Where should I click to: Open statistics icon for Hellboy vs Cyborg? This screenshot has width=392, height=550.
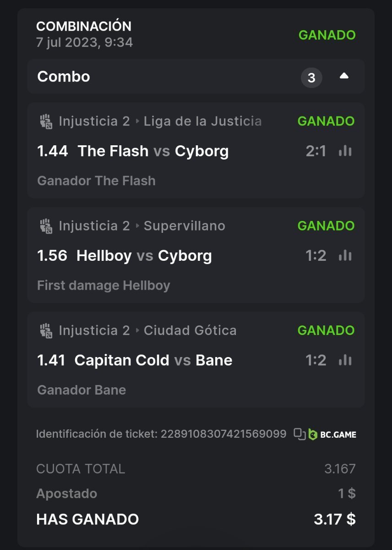tap(345, 255)
